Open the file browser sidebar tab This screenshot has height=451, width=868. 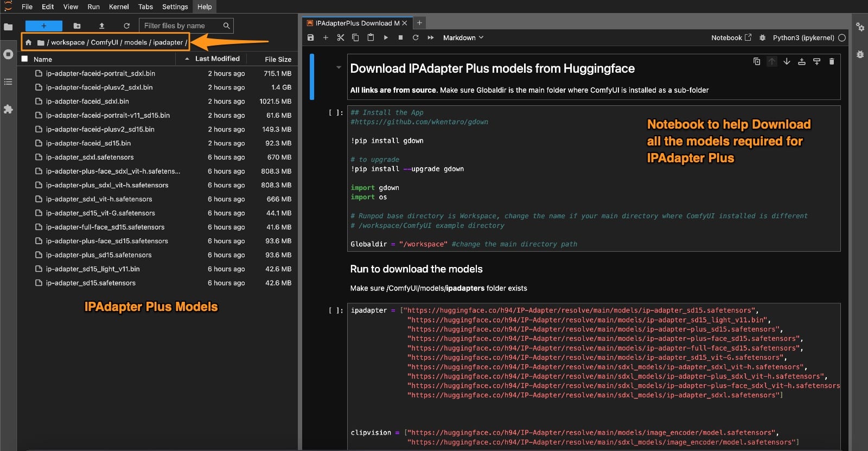(8, 27)
